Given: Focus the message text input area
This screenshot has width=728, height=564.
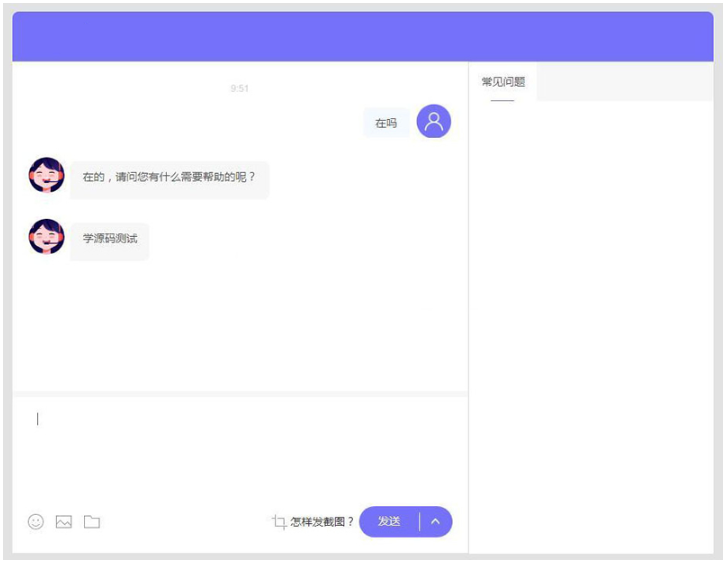Looking at the screenshot, I should point(240,450).
